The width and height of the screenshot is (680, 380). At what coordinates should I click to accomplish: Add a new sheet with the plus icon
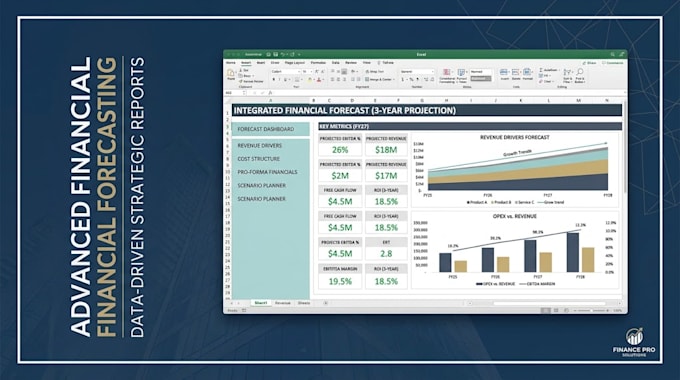[325, 303]
